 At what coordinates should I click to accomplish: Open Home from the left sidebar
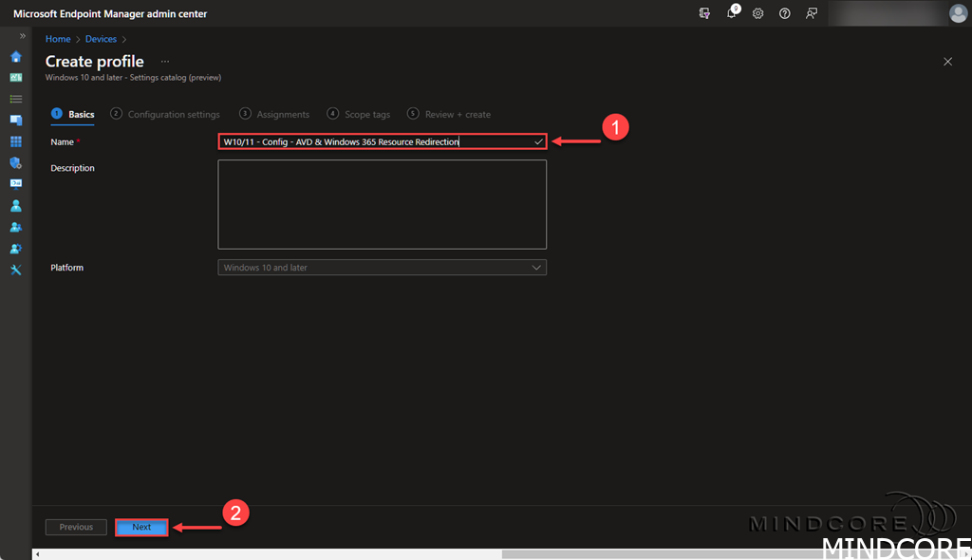coord(15,56)
